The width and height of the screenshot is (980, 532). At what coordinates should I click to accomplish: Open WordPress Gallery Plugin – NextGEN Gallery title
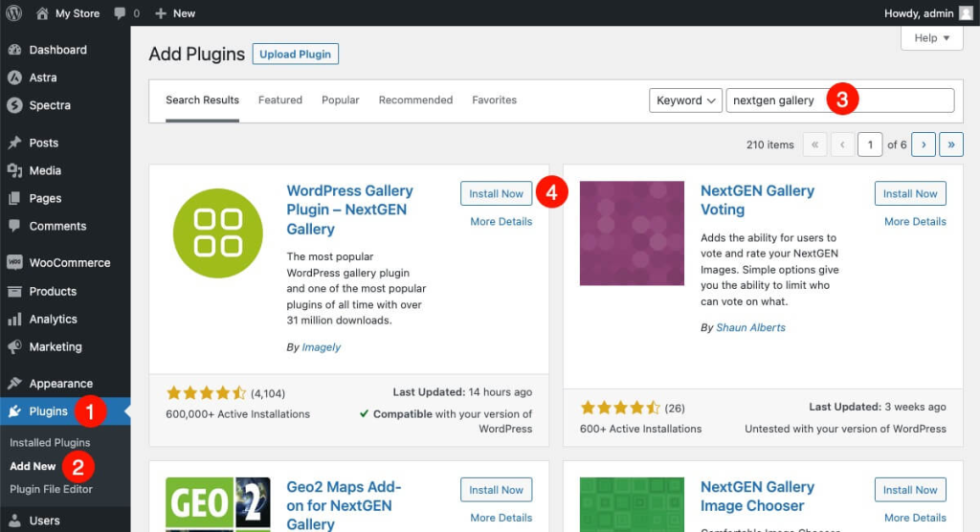(349, 210)
